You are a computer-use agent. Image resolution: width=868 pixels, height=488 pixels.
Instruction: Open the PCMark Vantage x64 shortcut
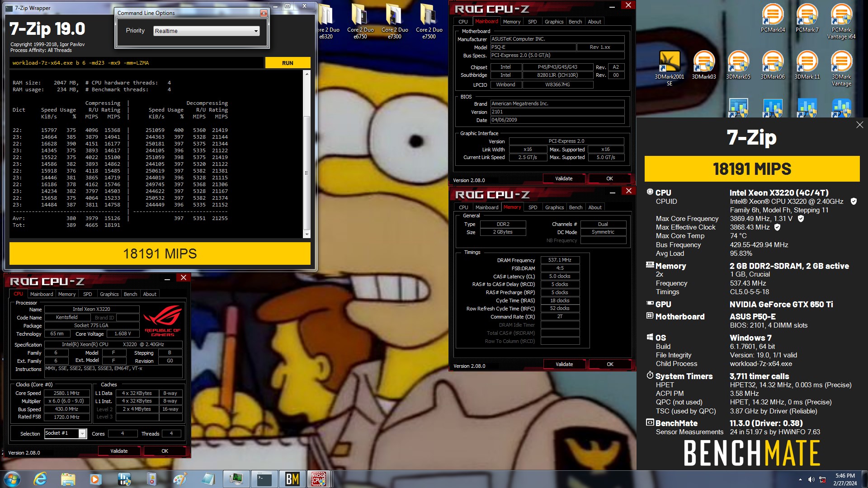point(841,21)
